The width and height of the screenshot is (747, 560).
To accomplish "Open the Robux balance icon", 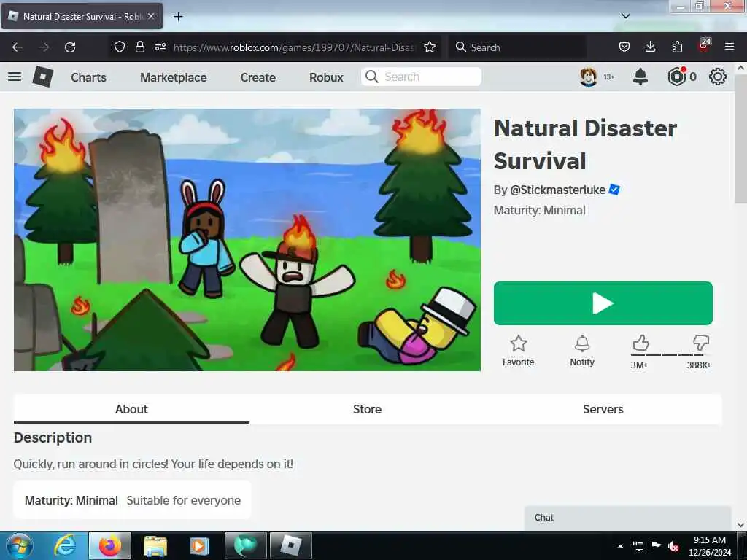I will (x=676, y=77).
